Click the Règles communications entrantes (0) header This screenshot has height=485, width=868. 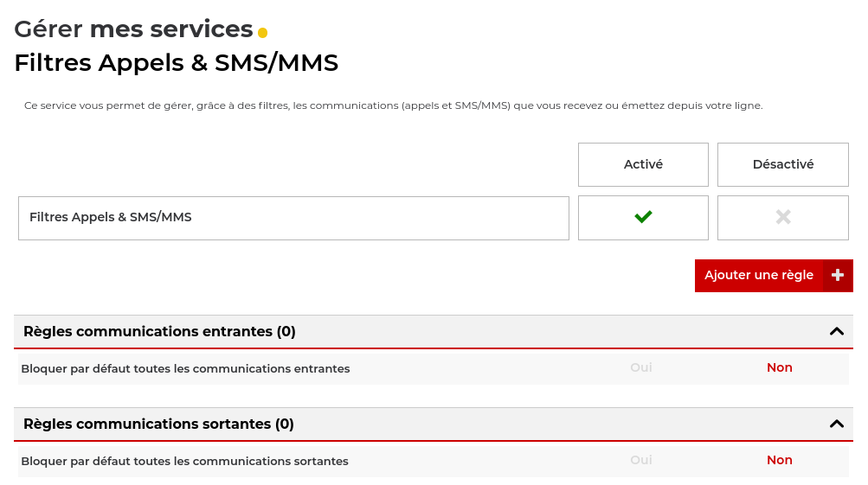[x=434, y=332]
